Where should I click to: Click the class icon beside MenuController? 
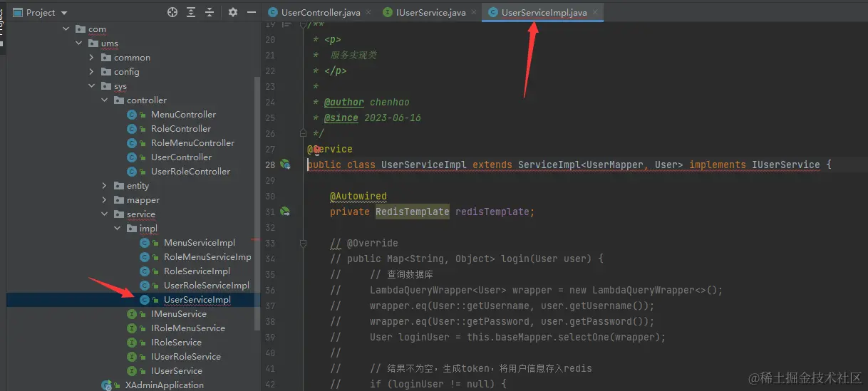click(x=132, y=115)
